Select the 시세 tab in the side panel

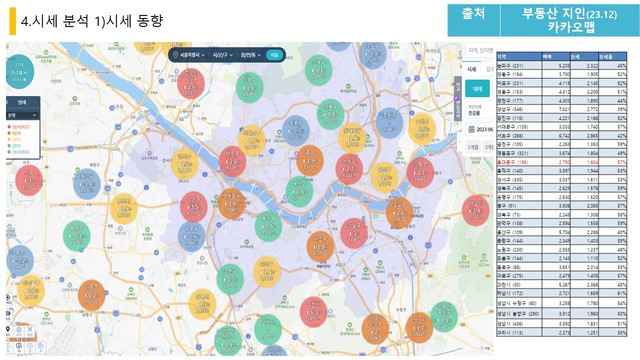[x=471, y=69]
